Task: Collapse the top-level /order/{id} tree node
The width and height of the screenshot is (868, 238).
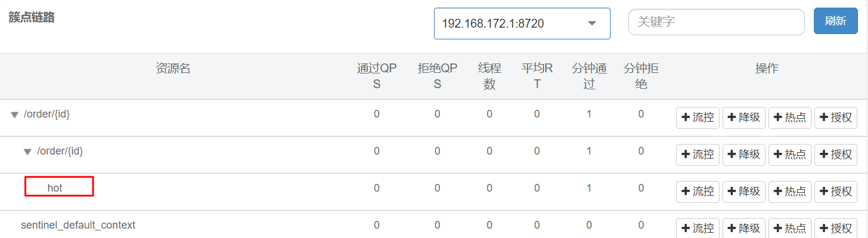Action: click(x=15, y=115)
